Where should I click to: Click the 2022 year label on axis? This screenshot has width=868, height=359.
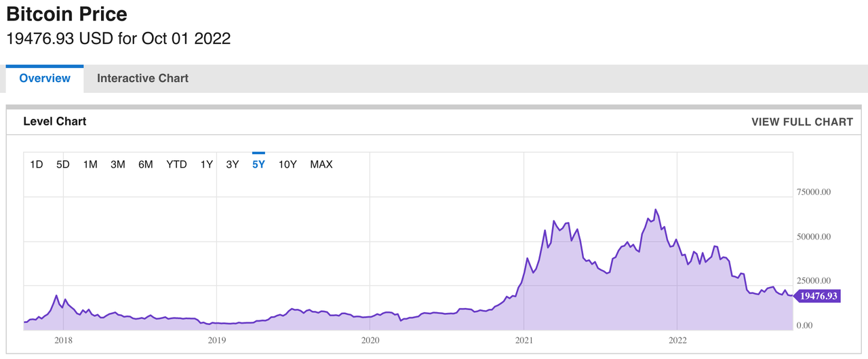click(x=678, y=340)
